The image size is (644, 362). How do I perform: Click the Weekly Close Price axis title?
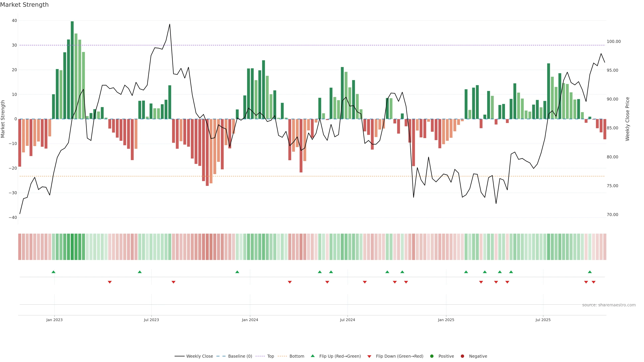pos(627,119)
